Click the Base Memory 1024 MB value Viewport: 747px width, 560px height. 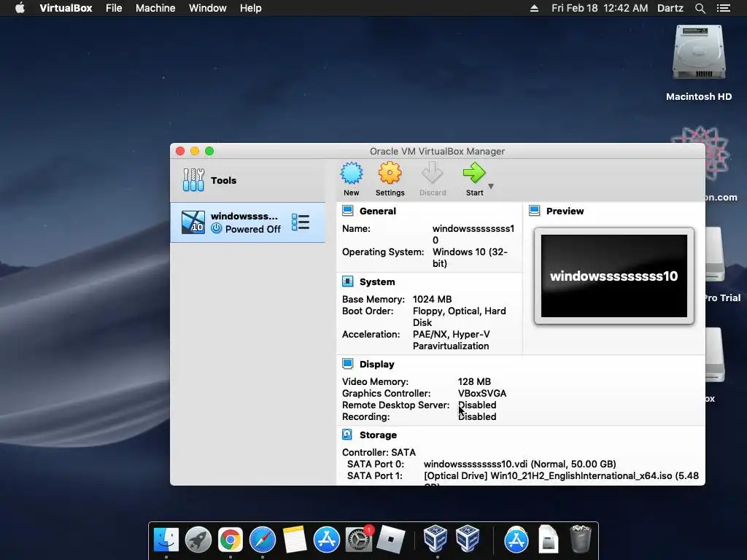(x=432, y=299)
